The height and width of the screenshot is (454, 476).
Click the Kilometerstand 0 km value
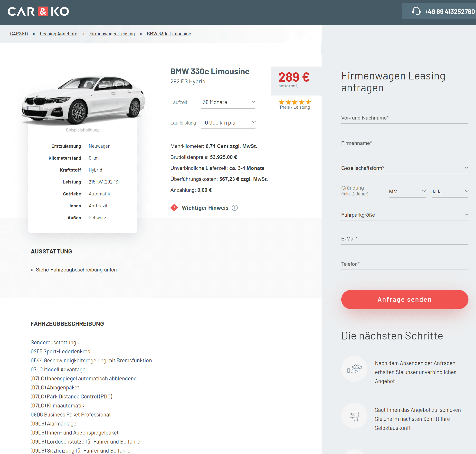click(x=94, y=158)
